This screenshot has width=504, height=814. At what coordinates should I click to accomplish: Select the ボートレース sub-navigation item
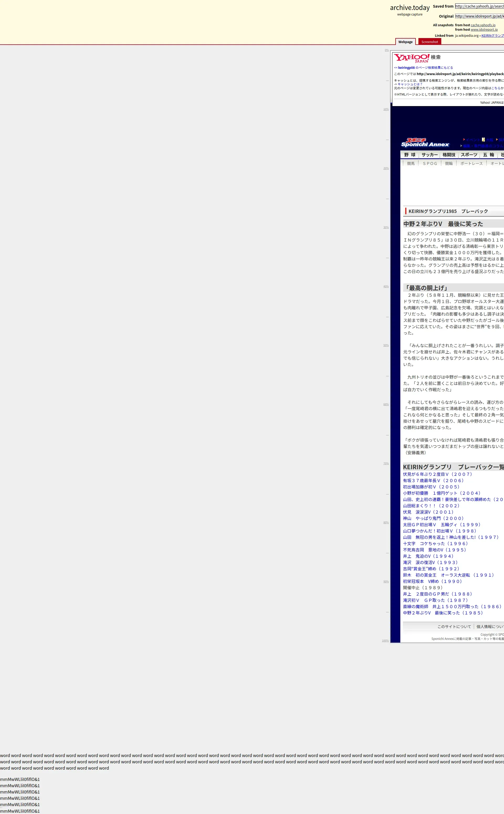pos(471,163)
